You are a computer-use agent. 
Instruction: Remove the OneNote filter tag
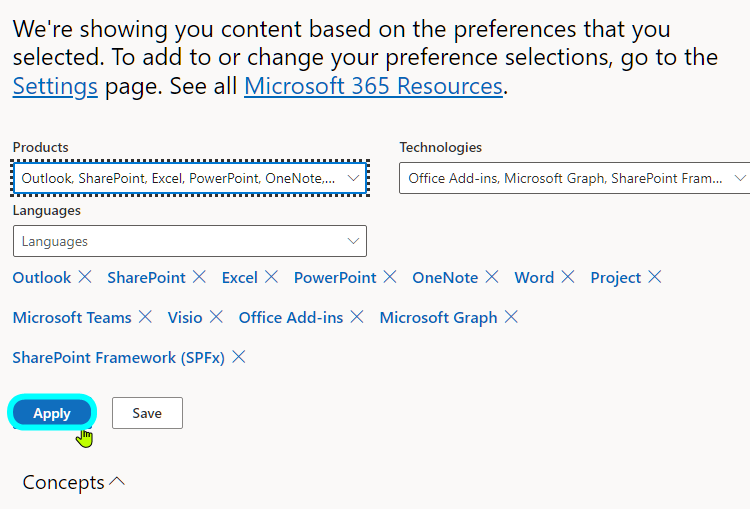pos(492,277)
